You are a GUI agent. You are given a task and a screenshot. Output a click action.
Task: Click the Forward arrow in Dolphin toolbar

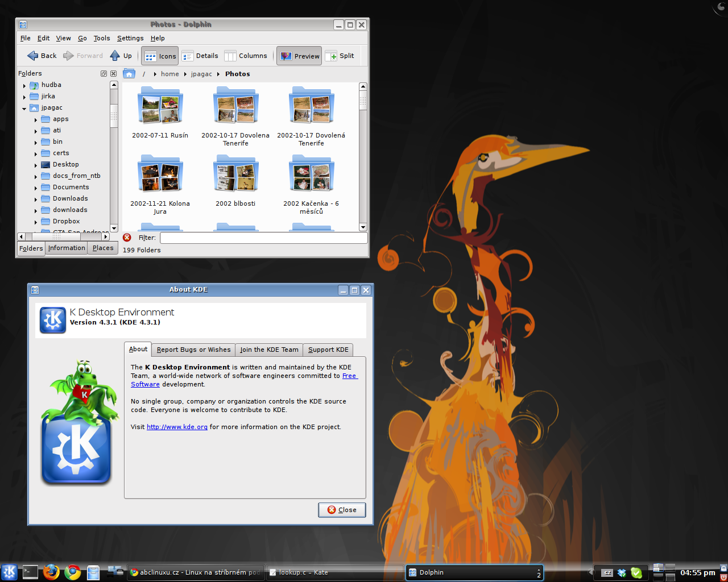[x=83, y=56]
